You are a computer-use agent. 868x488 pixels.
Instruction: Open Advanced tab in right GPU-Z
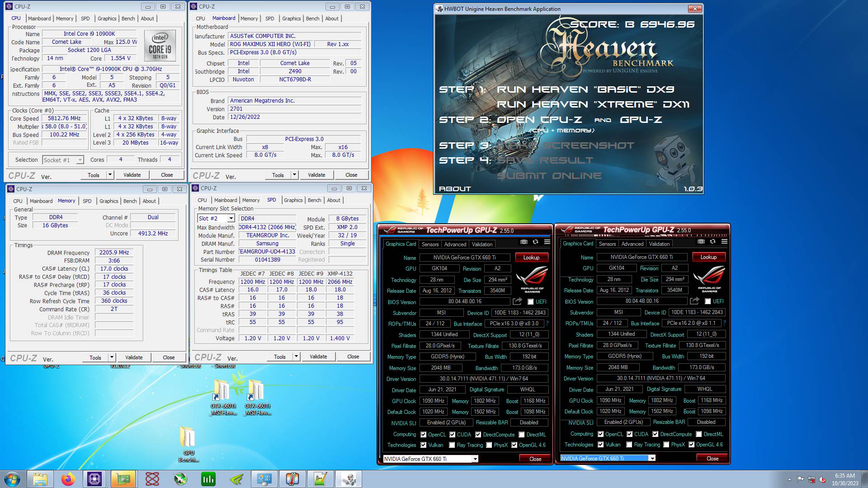pos(632,244)
